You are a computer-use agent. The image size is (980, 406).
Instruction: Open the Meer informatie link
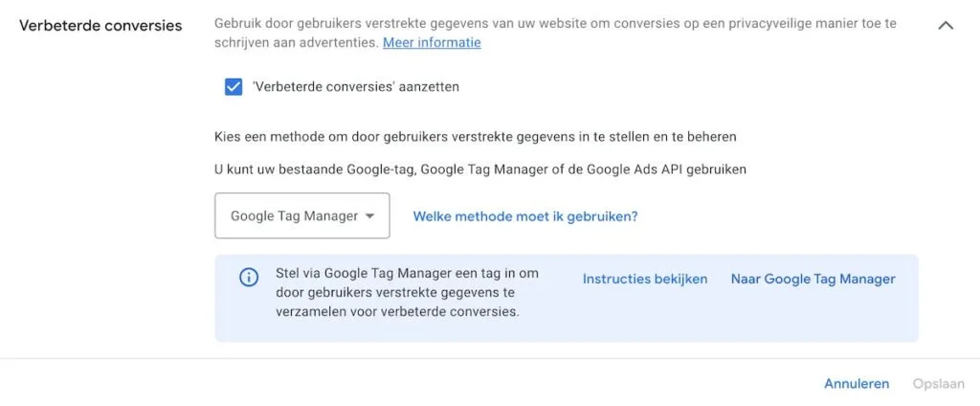point(432,42)
